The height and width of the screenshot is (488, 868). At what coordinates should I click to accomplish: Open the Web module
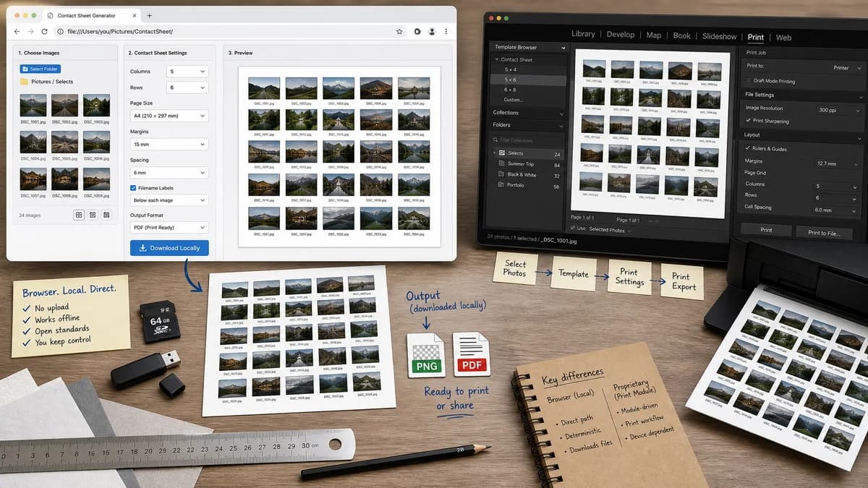pos(783,38)
